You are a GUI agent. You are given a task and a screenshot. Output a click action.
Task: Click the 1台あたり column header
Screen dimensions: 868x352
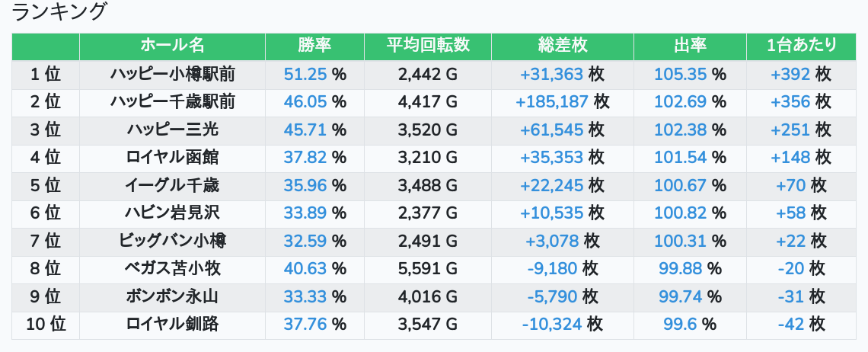click(801, 46)
